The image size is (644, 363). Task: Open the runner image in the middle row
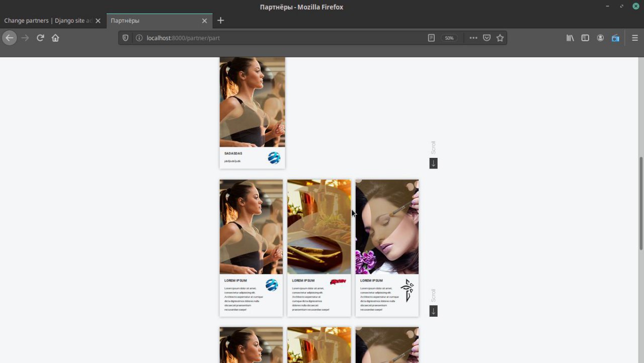(x=251, y=227)
